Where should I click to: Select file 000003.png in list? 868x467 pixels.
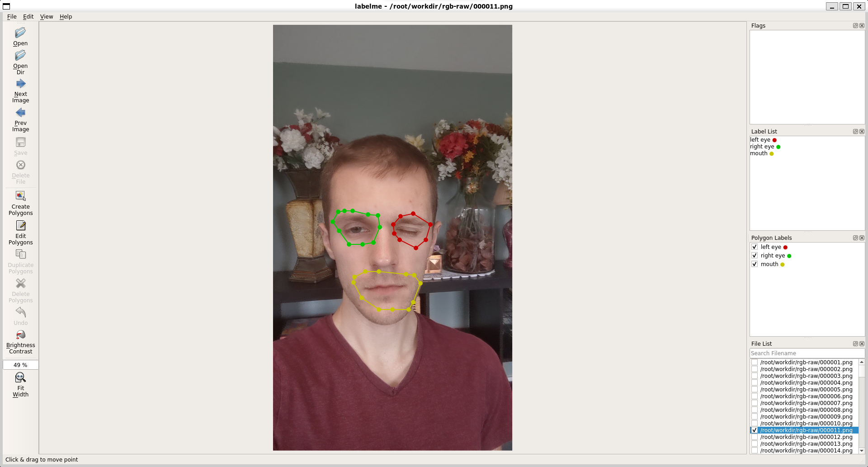806,376
